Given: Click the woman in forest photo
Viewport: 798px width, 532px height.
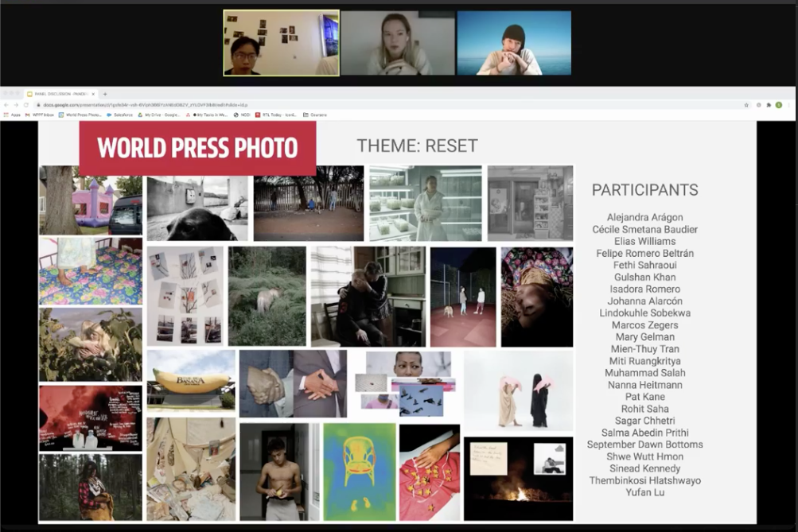Looking at the screenshot, I should coord(91,487).
